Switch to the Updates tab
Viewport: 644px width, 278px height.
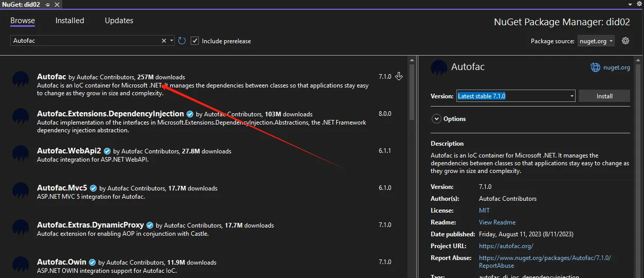tap(119, 21)
